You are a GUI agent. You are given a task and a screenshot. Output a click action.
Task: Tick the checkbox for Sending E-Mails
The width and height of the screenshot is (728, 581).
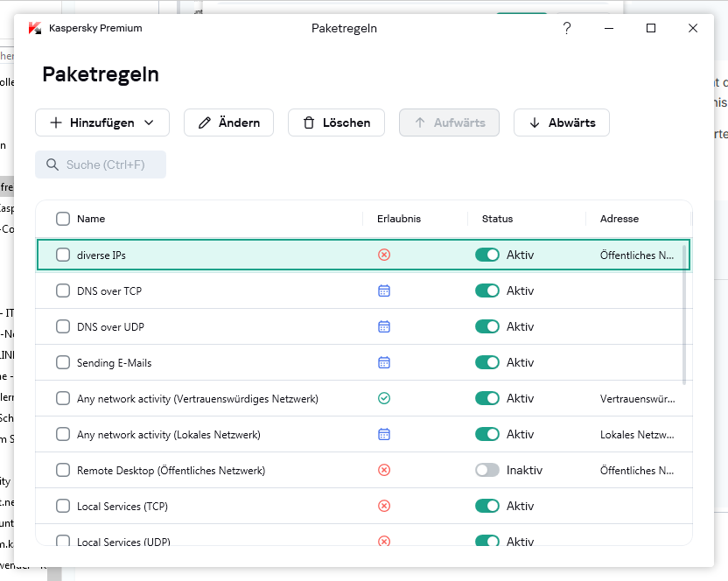click(63, 362)
